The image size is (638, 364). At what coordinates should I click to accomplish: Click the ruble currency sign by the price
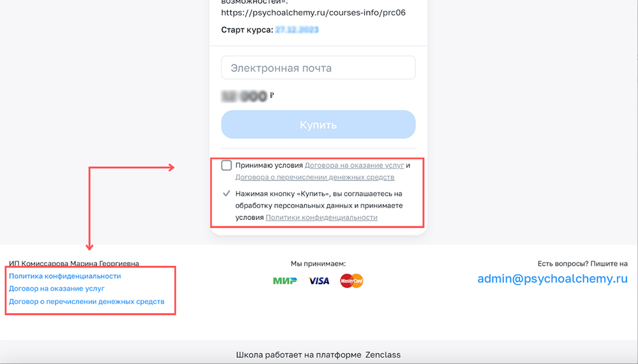point(272,96)
